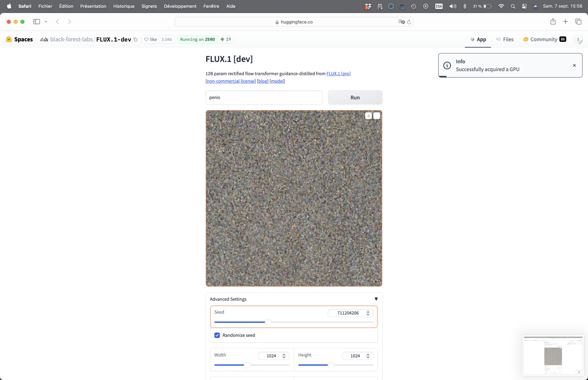Reload the page in the address bar
Viewport: 588px width, 380px height.
409,22
